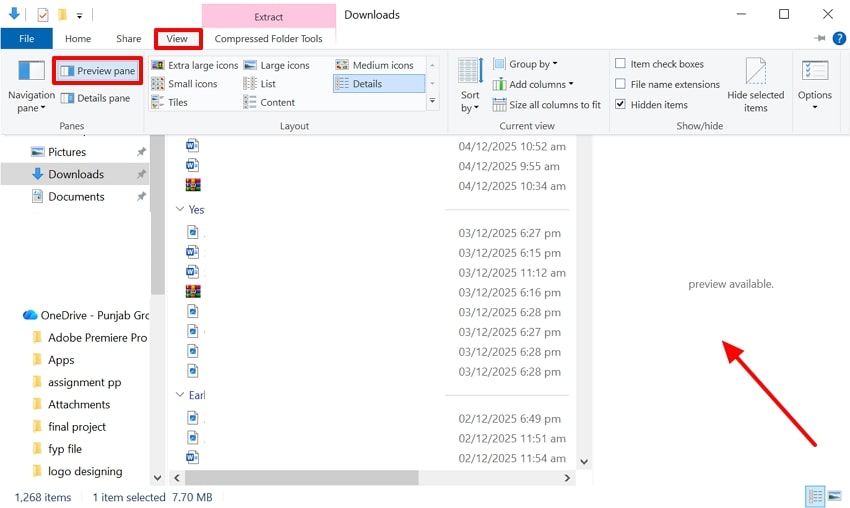
Task: Open the fyp file folder
Action: [x=57, y=449]
